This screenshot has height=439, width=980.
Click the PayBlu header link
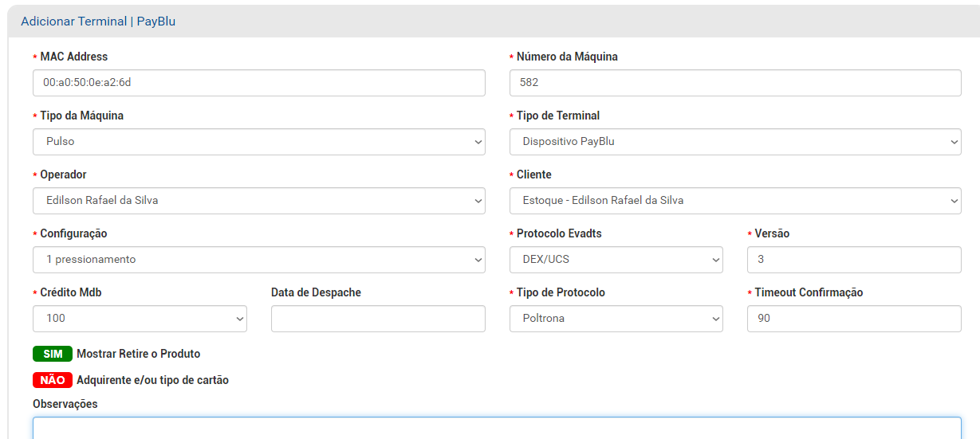pos(156,22)
